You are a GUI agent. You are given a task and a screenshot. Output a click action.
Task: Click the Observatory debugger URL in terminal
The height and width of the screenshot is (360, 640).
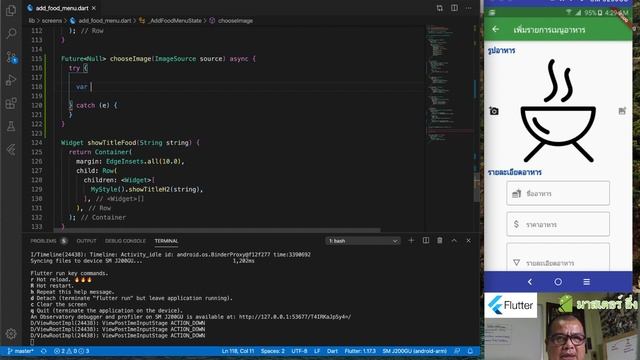295,317
